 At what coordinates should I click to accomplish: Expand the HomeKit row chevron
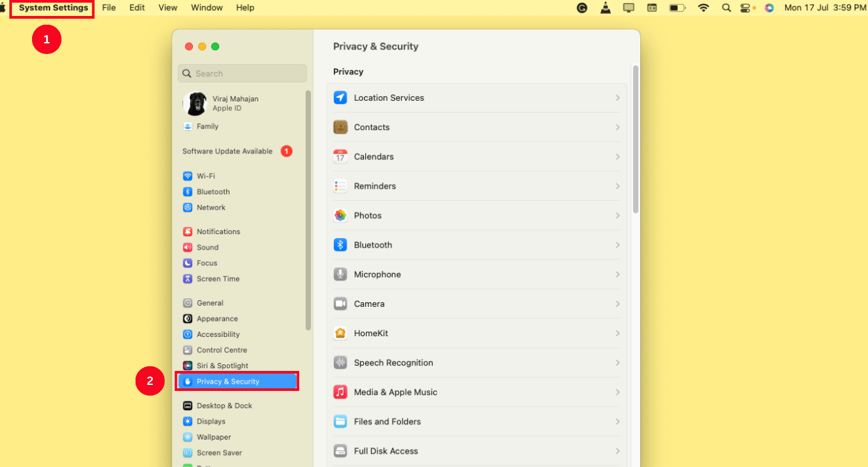click(618, 333)
